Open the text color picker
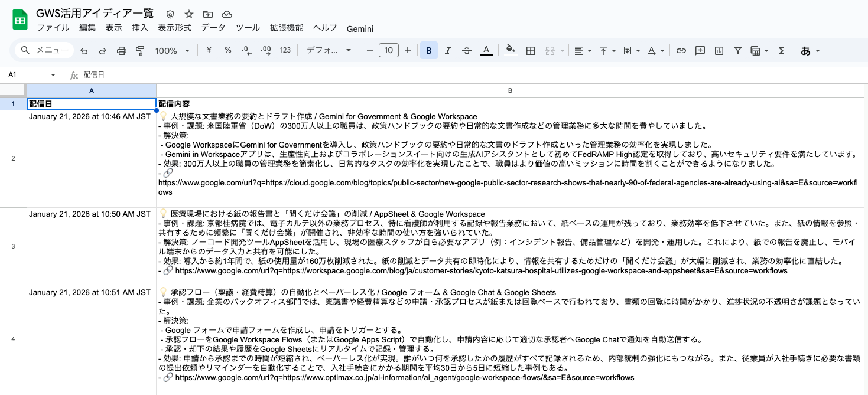Image resolution: width=868 pixels, height=395 pixels. [x=486, y=51]
